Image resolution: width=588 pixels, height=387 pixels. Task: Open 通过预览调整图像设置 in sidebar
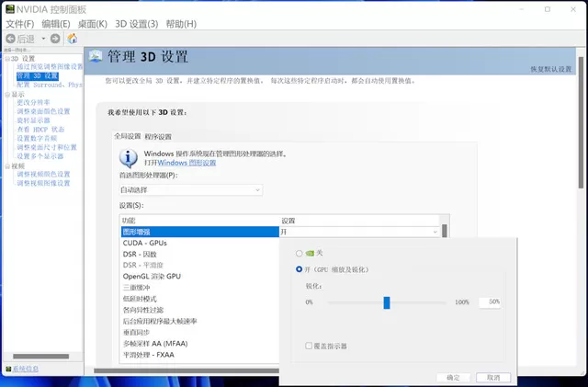(x=50, y=67)
